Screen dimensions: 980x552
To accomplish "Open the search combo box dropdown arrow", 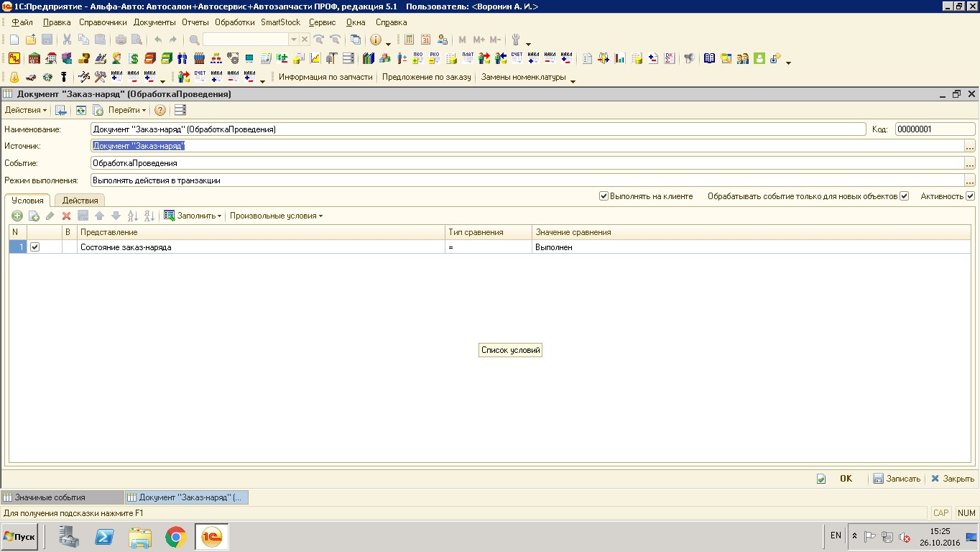I will [x=293, y=40].
